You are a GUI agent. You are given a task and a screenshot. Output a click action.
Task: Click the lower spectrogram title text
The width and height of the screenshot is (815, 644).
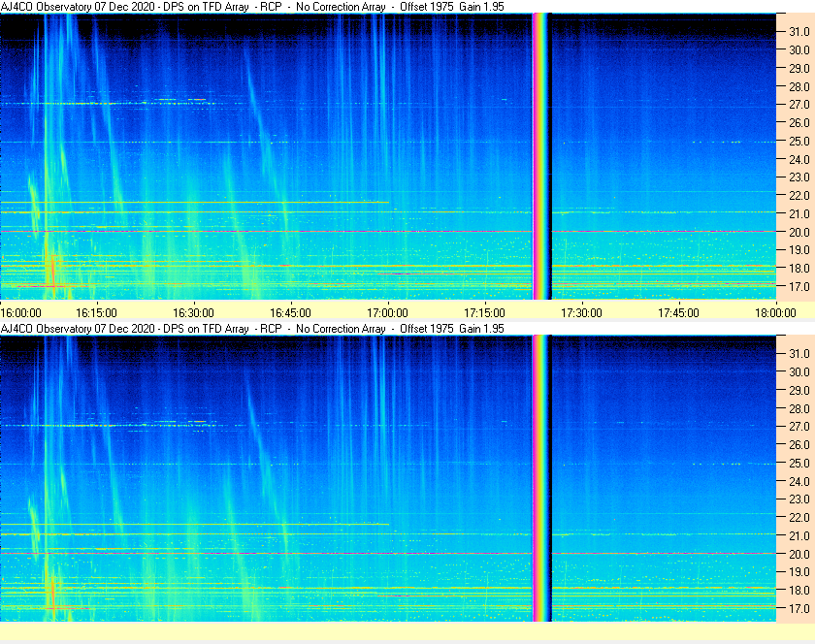[252, 329]
